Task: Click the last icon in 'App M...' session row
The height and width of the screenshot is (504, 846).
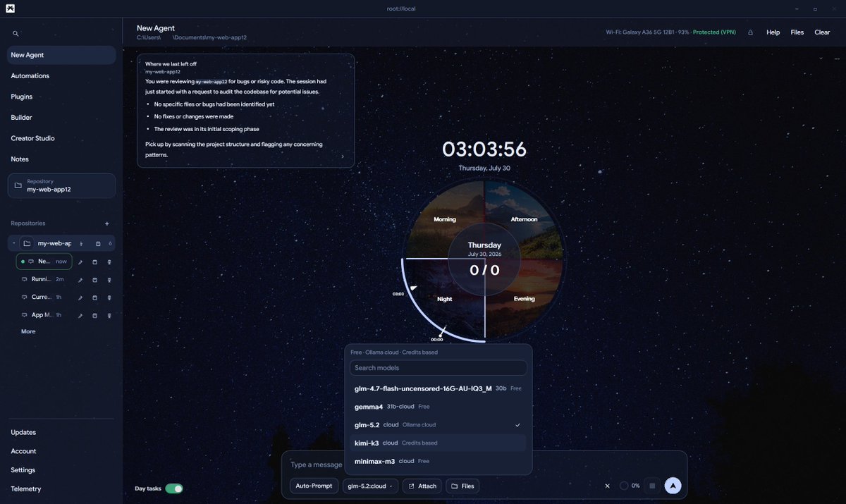Action: point(109,315)
